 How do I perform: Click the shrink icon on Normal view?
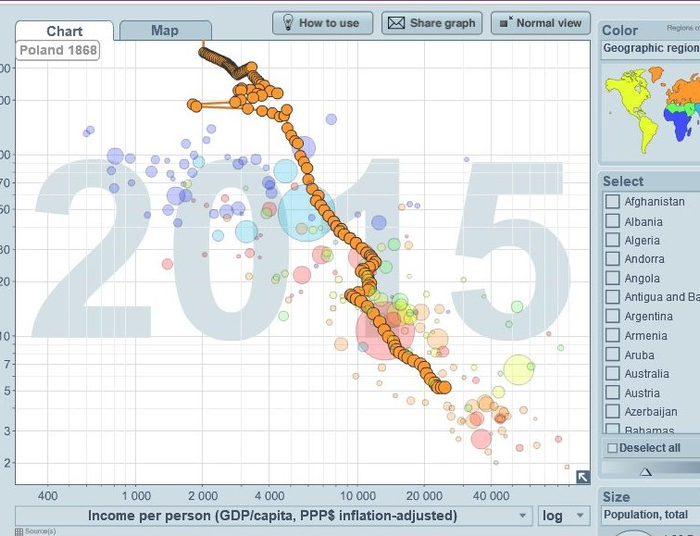pyautogui.click(x=505, y=22)
